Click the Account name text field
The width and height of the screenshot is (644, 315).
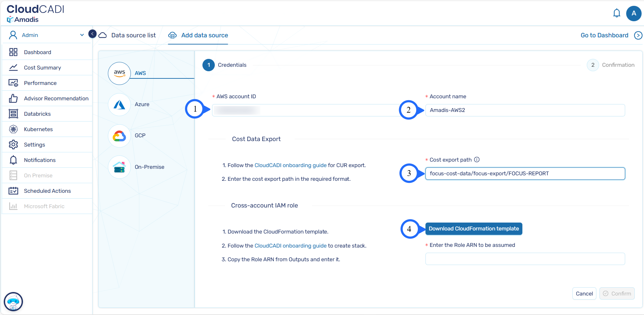(525, 110)
